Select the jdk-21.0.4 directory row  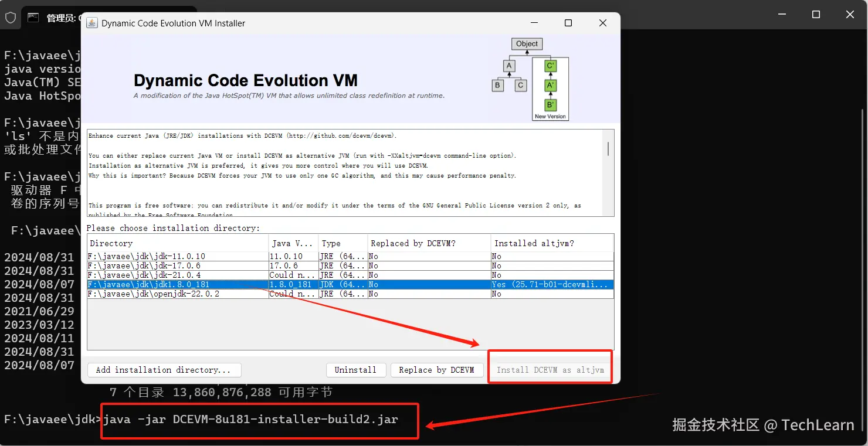(x=350, y=275)
